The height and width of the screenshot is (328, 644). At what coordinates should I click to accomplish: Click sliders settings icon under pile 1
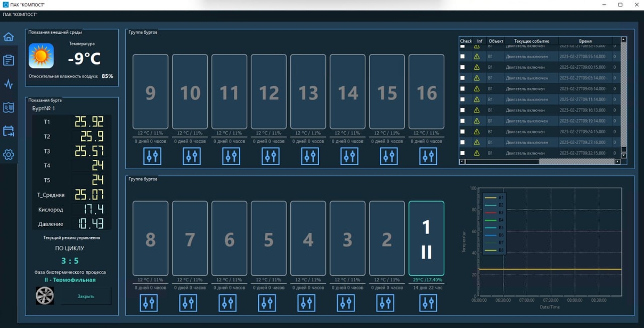pyautogui.click(x=428, y=303)
